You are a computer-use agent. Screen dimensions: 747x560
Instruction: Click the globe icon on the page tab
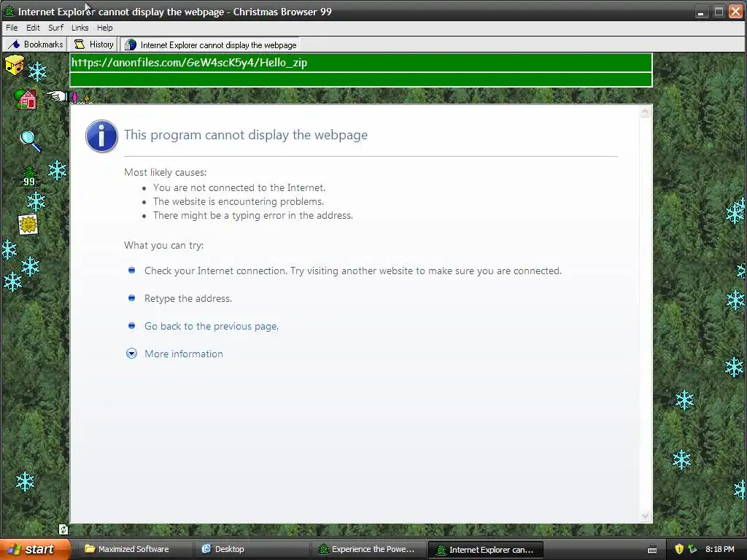coord(130,44)
